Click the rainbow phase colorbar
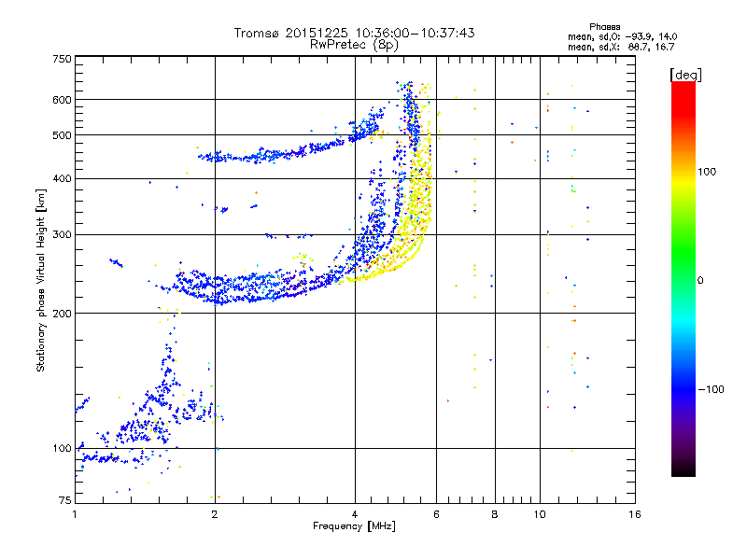Viewport: 747px width, 560px height. (684, 279)
